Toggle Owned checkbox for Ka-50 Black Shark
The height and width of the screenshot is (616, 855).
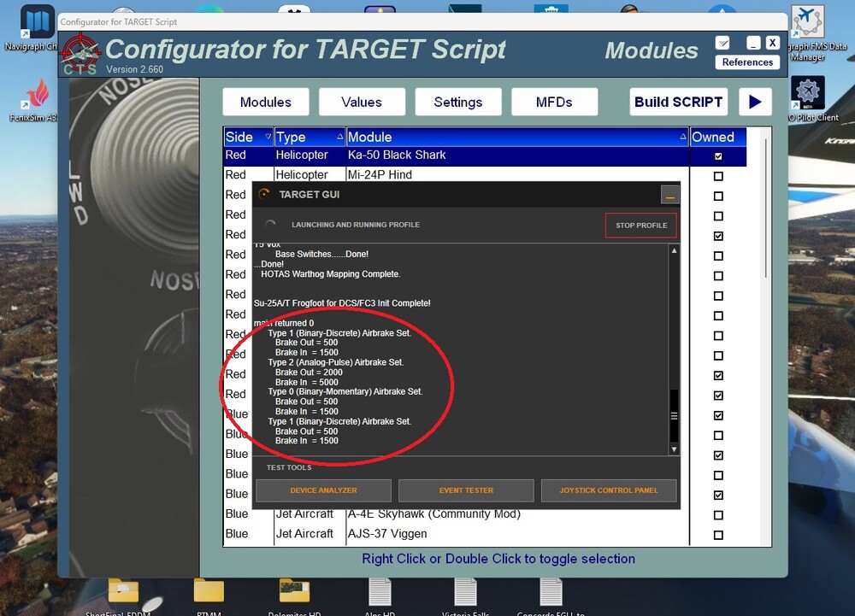click(x=718, y=156)
